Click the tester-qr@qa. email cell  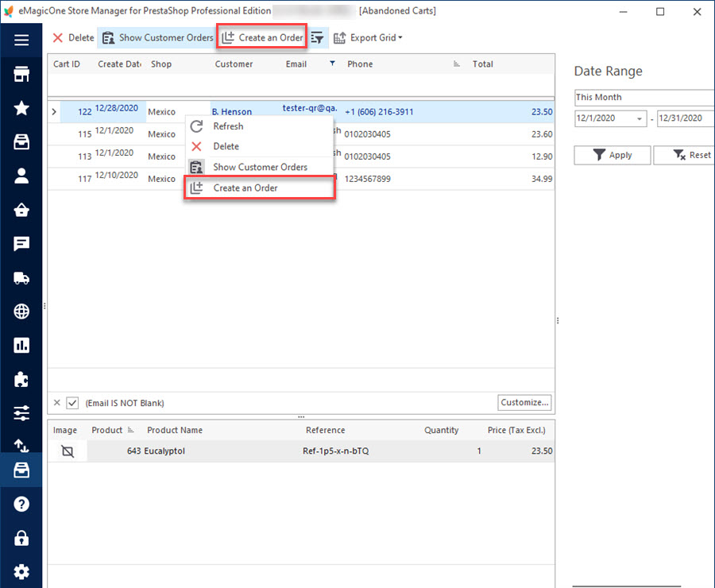(310, 108)
